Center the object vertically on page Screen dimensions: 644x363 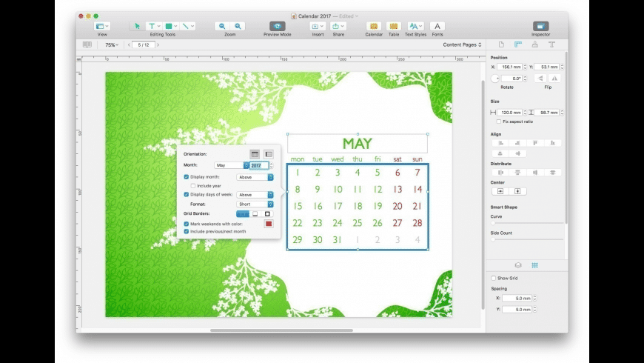(517, 191)
